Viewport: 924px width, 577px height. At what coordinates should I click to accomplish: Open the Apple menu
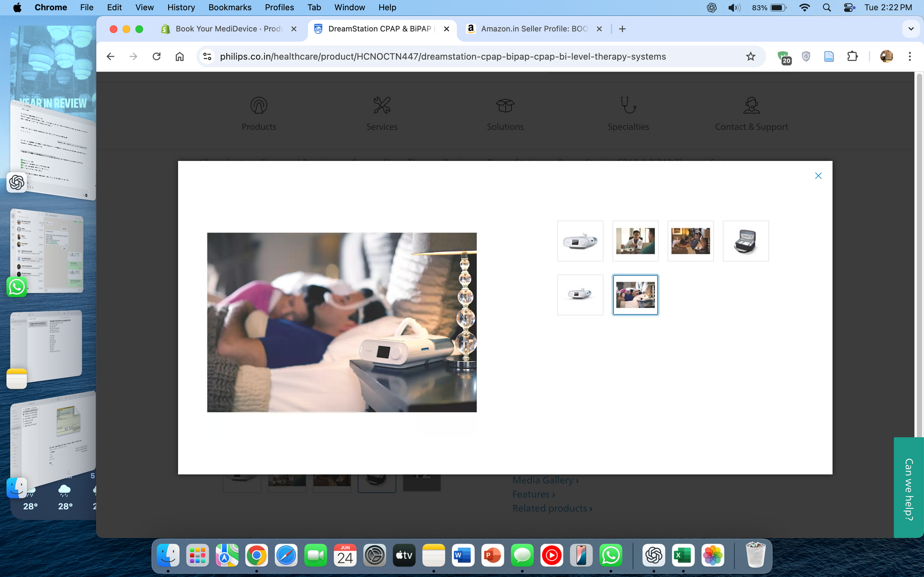17,7
